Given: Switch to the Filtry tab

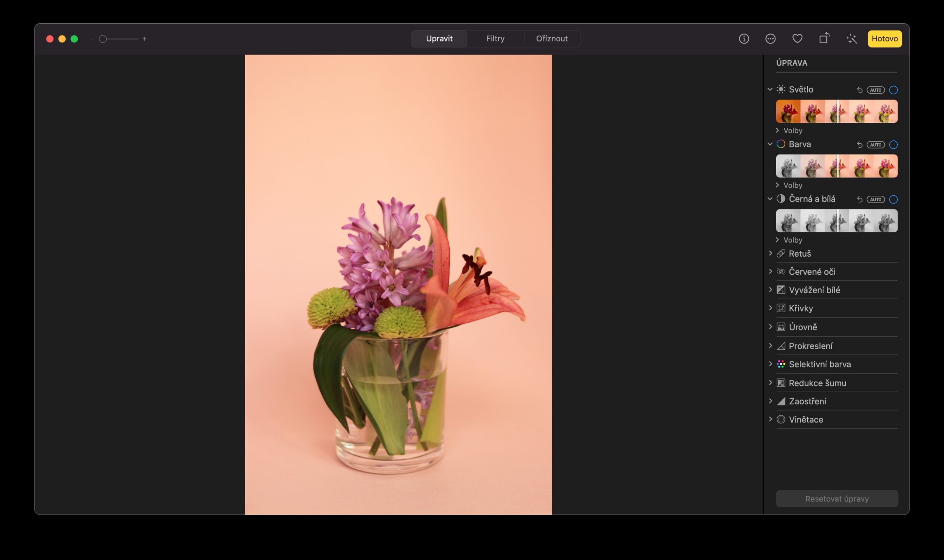Looking at the screenshot, I should tap(495, 38).
